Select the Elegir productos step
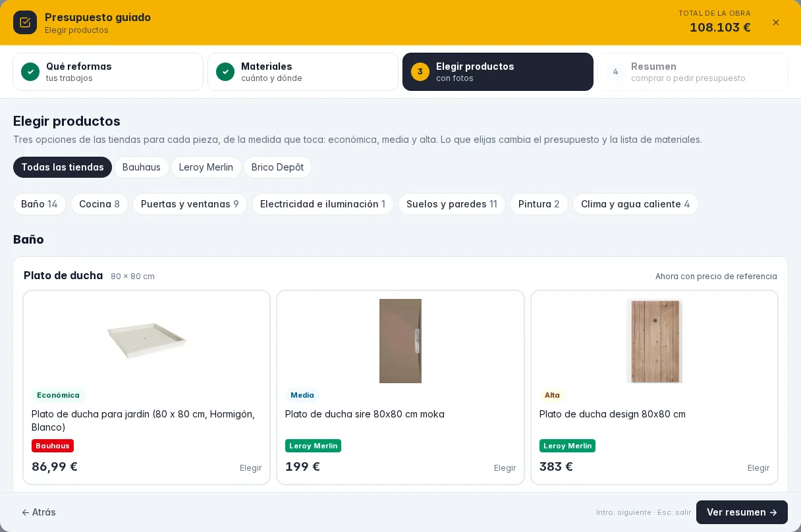Screen dimensions: 801x532 [498, 72]
